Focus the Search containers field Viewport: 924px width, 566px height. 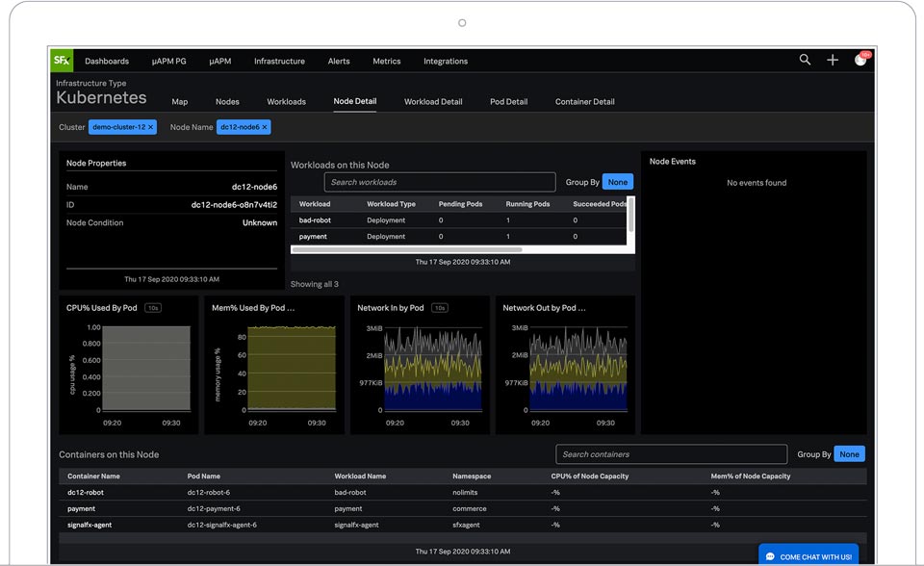coord(671,454)
